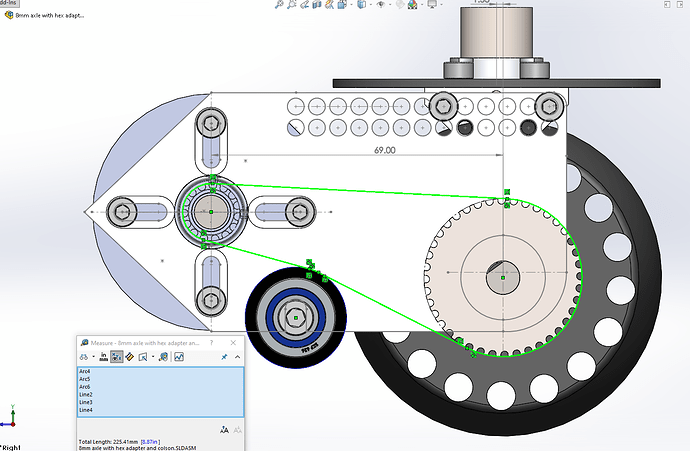Select Line2 in the Measure selection list
This screenshot has width=690, height=451.
tap(86, 395)
